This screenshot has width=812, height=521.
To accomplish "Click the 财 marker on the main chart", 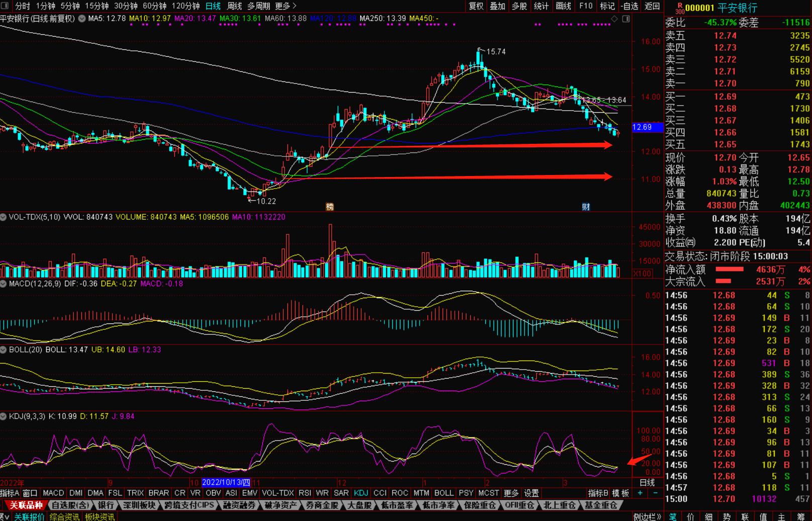I will (586, 207).
